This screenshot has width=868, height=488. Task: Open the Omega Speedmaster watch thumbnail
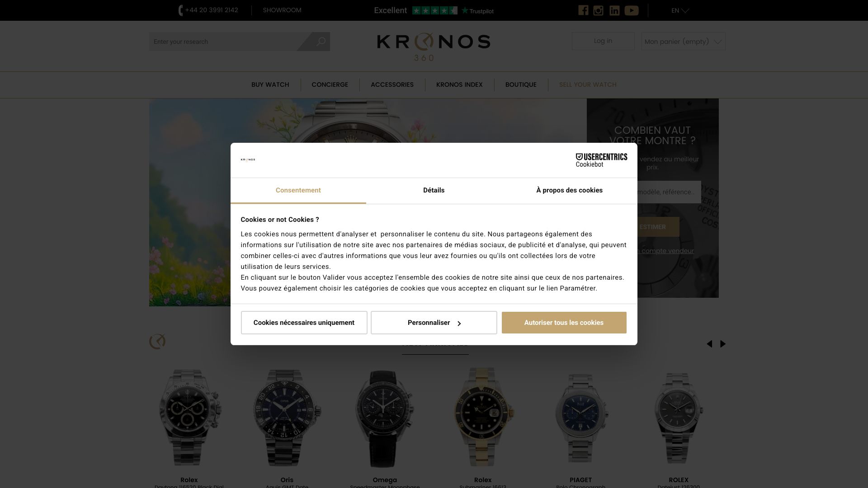point(385,418)
